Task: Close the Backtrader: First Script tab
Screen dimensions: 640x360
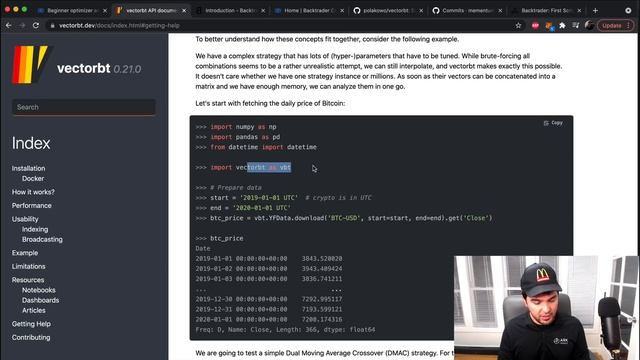Action: [x=579, y=11]
